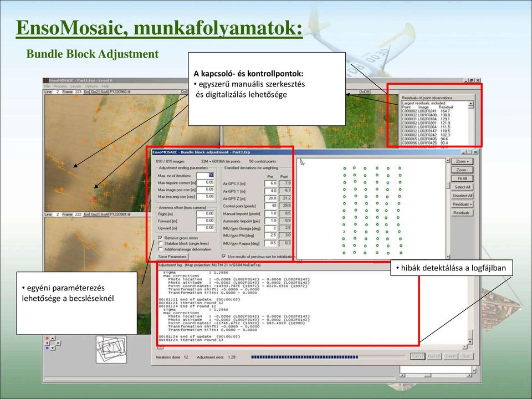Image resolution: width=532 pixels, height=399 pixels.
Task: Click the antenna offset Forward [m] field
Action: pyautogui.click(x=206, y=221)
